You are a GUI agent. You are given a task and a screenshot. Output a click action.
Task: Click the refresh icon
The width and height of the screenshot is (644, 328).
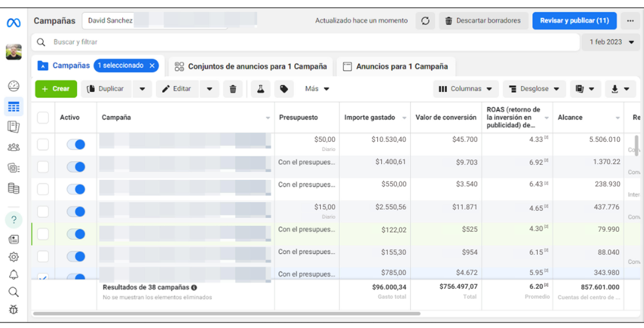click(x=425, y=21)
